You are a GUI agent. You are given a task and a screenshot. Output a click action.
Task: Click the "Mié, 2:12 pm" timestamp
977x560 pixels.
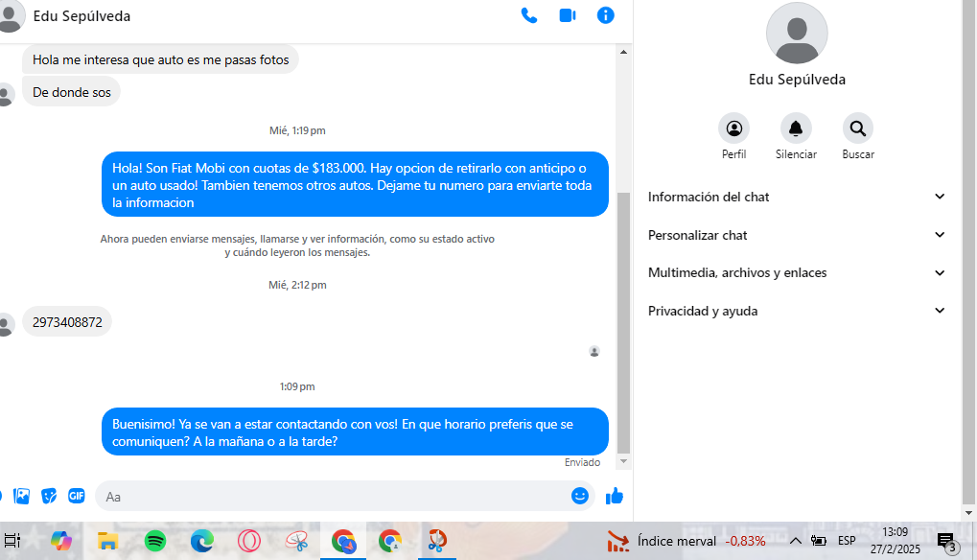[297, 286]
